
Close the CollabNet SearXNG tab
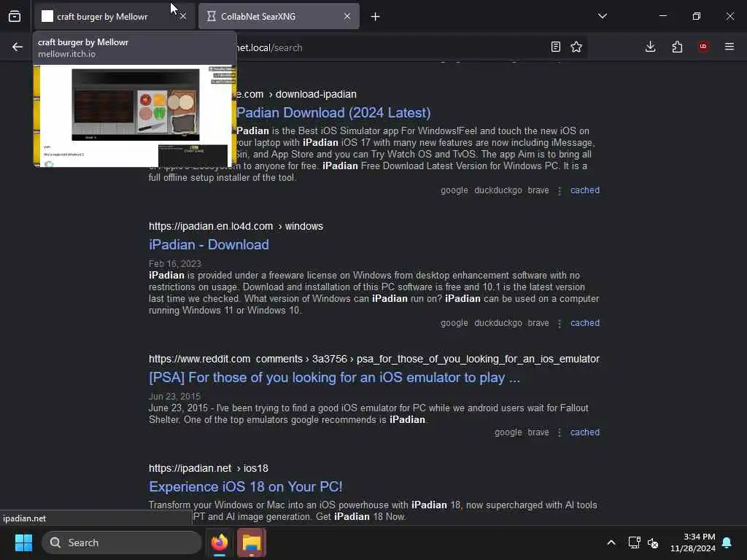point(347,16)
